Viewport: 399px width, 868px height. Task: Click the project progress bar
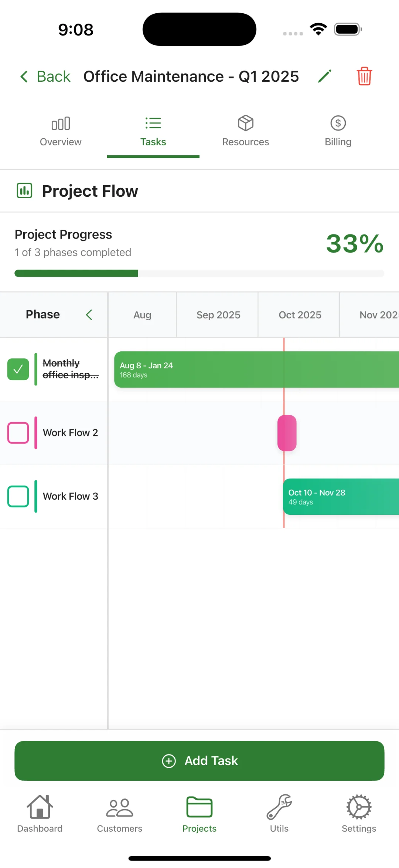tap(199, 273)
